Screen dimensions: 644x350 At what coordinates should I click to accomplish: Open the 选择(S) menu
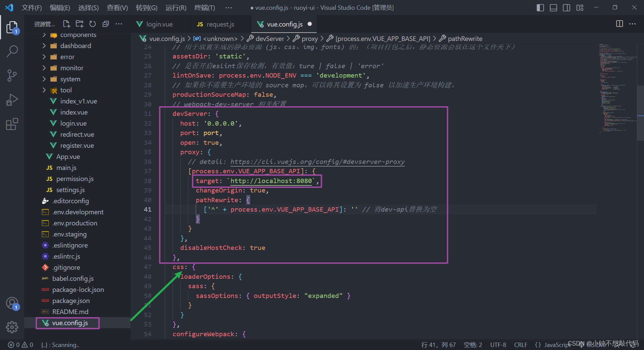89,7
